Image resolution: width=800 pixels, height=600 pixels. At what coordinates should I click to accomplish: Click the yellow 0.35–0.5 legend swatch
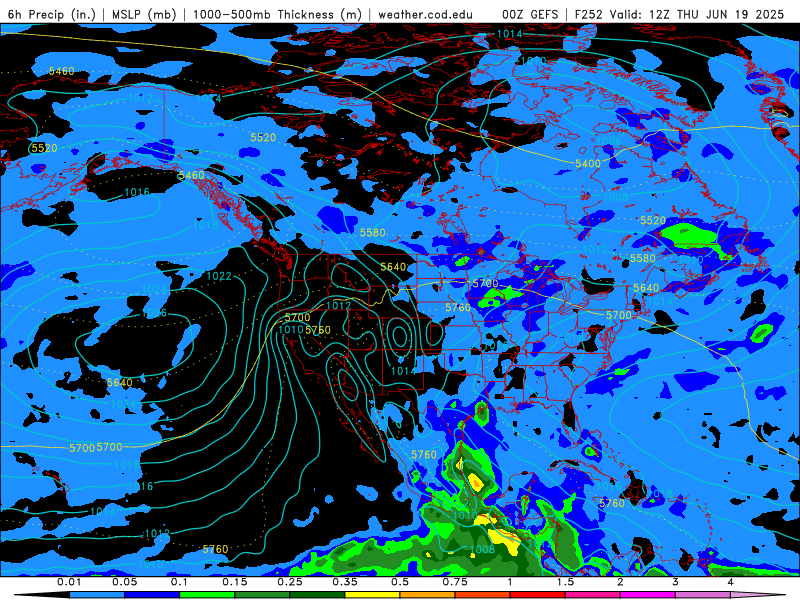coord(372,595)
